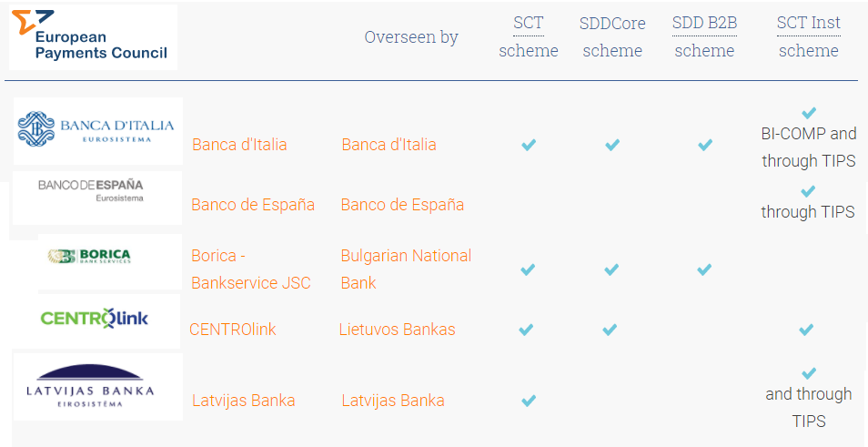
Task: Open Bulgarian National Bank overseer link
Action: pyautogui.click(x=406, y=269)
